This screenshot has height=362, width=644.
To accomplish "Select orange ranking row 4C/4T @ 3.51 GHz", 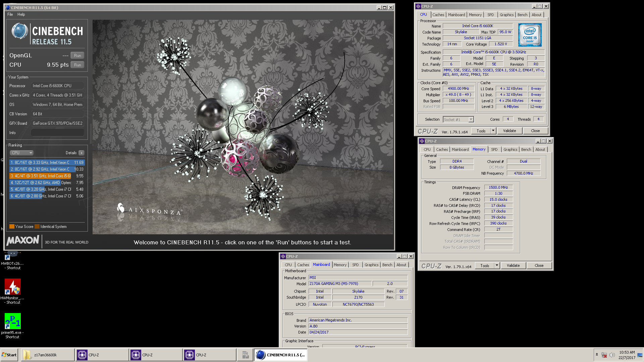I will [x=47, y=176].
